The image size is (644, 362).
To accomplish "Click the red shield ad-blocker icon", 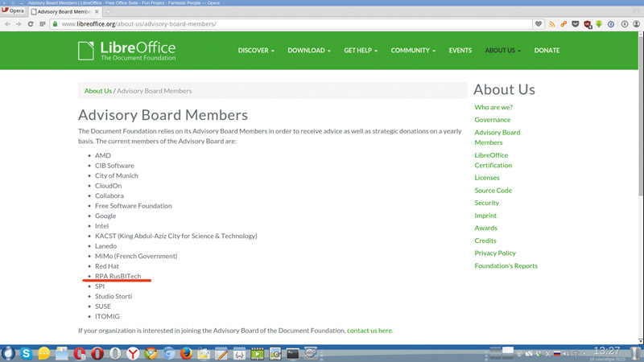I will (x=588, y=25).
